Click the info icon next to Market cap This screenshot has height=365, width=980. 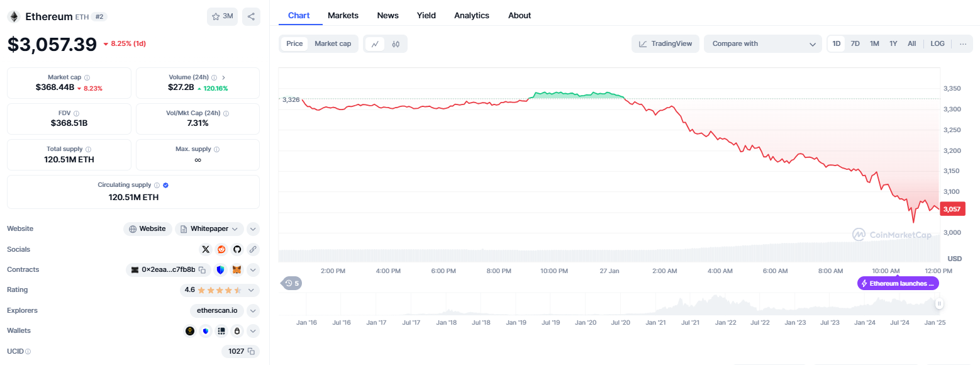[87, 77]
